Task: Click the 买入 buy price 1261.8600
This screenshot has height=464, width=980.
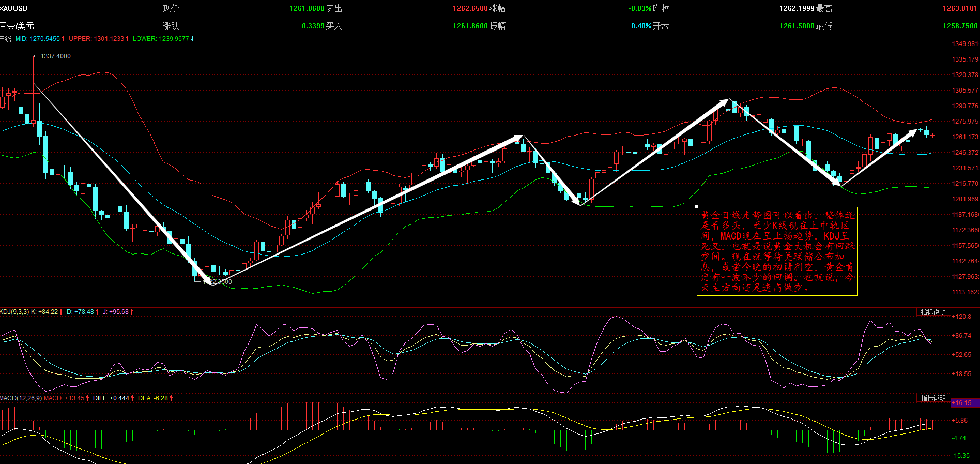Action: click(x=470, y=26)
